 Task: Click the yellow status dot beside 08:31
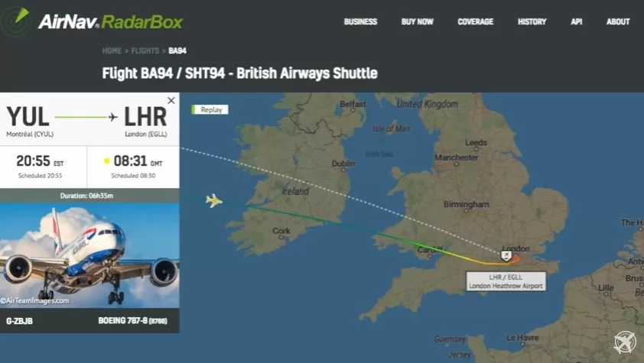pyautogui.click(x=107, y=160)
